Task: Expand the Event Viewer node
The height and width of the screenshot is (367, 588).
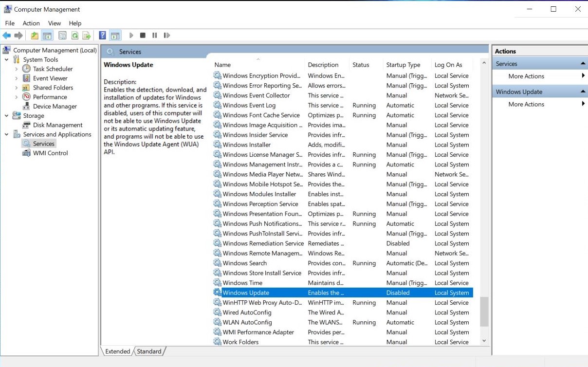Action: pos(17,78)
